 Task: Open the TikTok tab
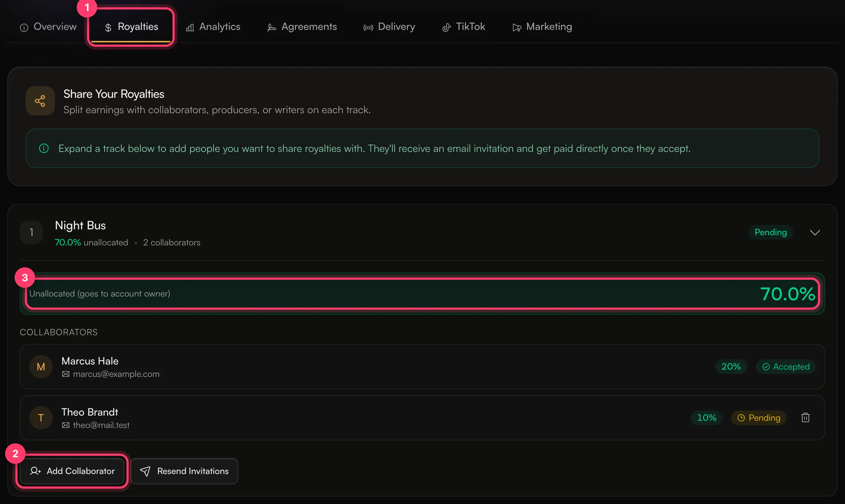(x=463, y=27)
